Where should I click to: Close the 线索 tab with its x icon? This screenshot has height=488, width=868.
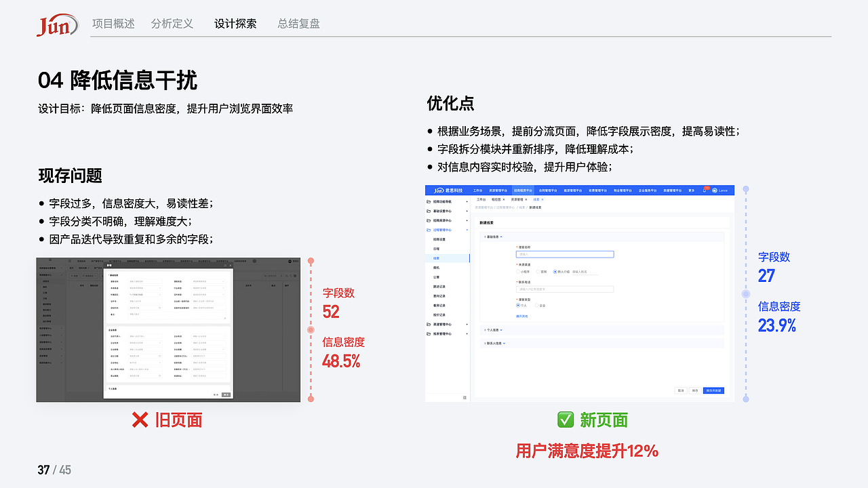[x=542, y=199]
